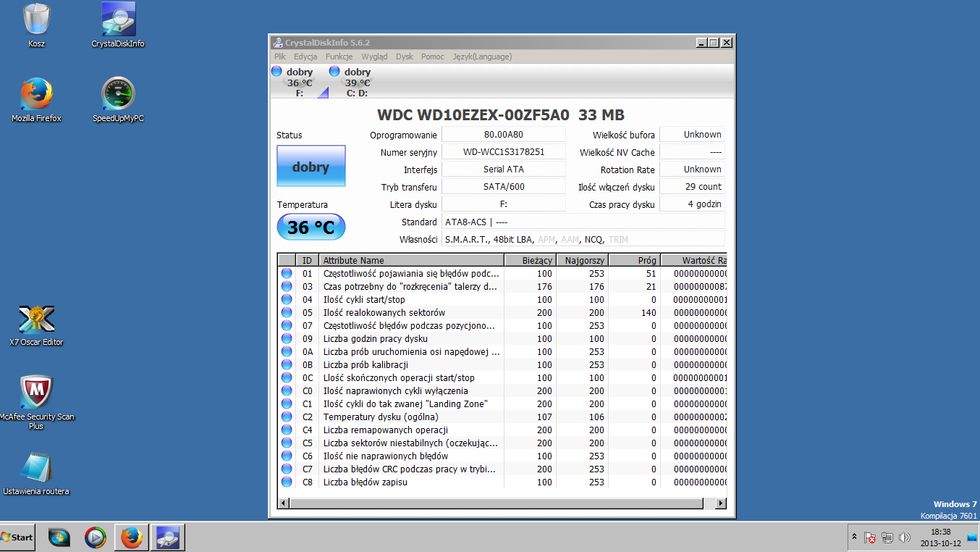Click the serial number field WD-WCC1S3178251
Image resolution: width=980 pixels, height=552 pixels.
click(x=504, y=152)
